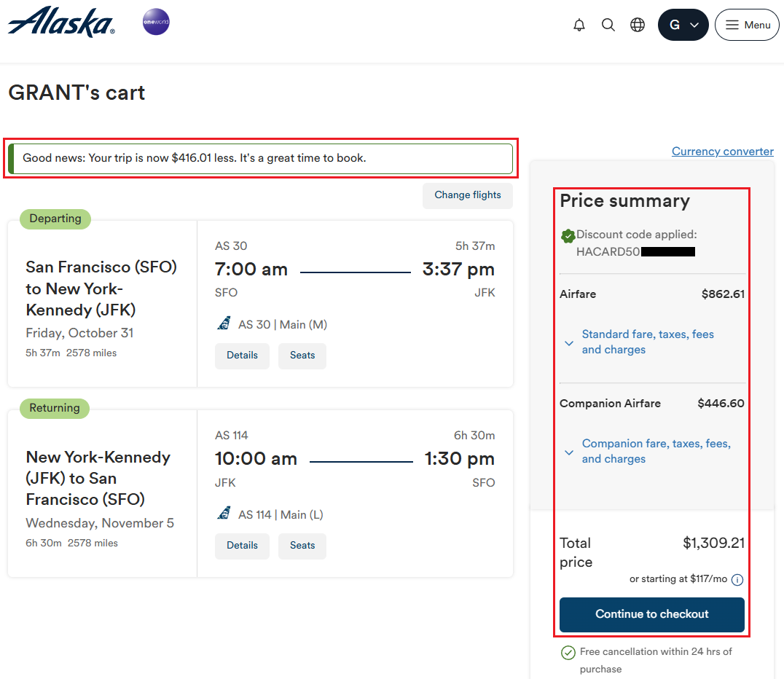The height and width of the screenshot is (679, 784).
Task: Click the Alaska Airlines logo
Action: [61, 23]
